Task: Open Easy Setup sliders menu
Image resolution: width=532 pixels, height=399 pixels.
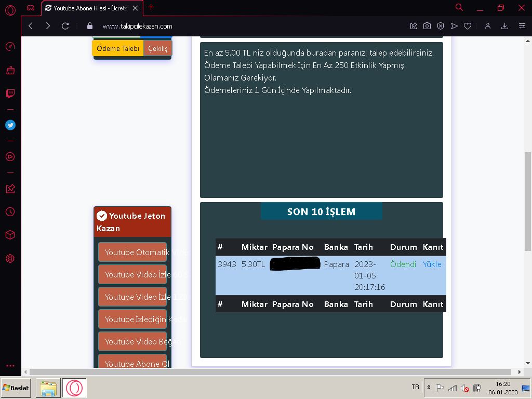Action: [x=522, y=26]
